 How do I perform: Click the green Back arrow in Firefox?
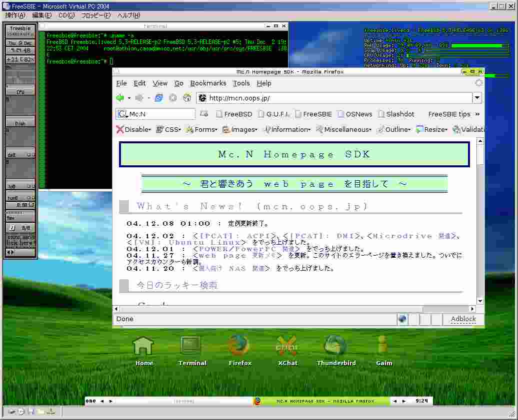(x=120, y=98)
